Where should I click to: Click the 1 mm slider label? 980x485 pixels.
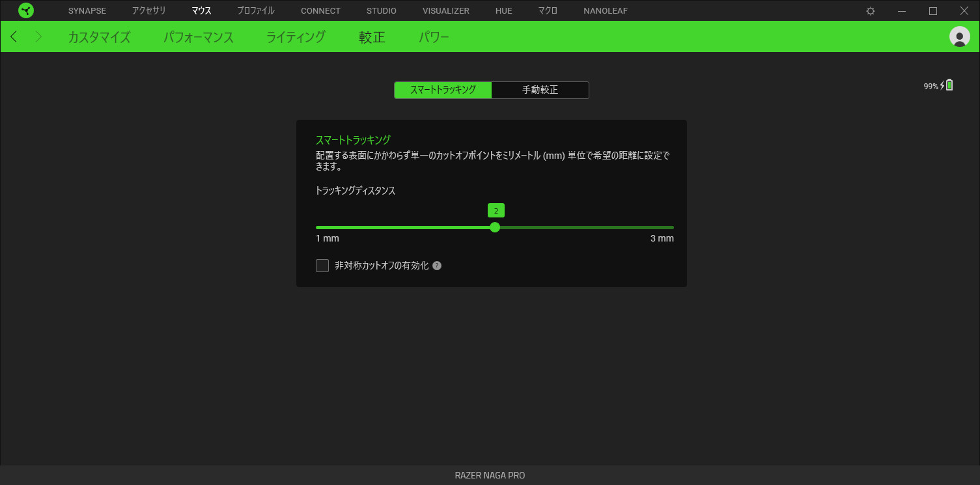pyautogui.click(x=328, y=238)
